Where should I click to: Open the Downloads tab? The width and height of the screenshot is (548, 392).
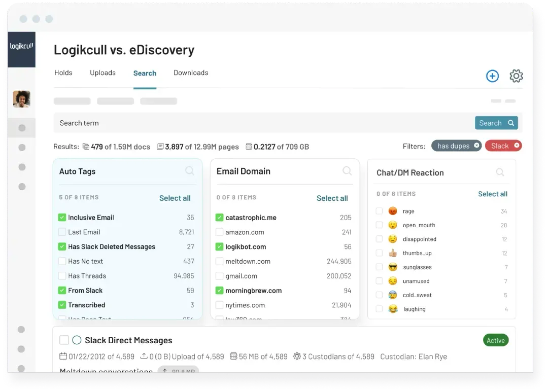tap(191, 73)
